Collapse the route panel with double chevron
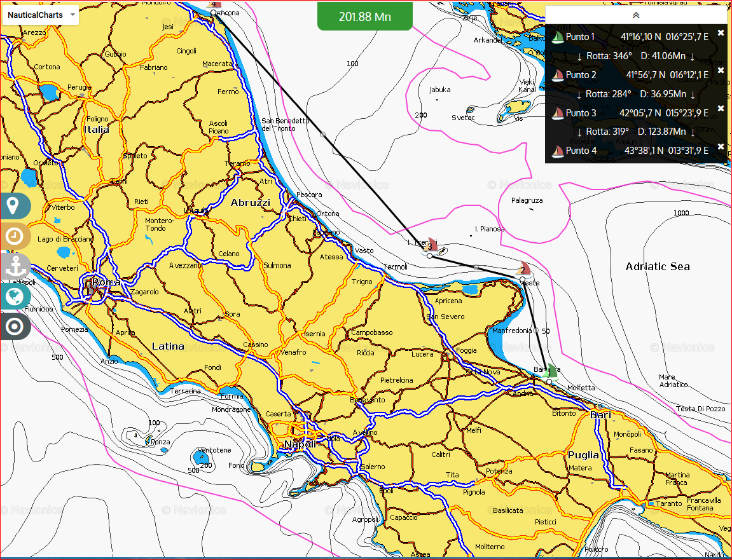Screen dimensions: 732x560 (x=636, y=15)
